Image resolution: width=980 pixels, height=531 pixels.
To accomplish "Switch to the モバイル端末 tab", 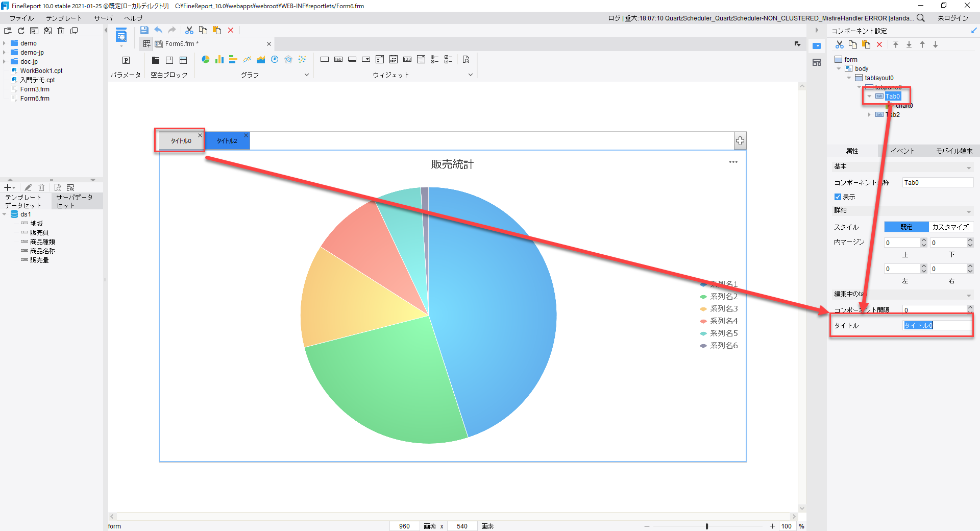I will 954,151.
